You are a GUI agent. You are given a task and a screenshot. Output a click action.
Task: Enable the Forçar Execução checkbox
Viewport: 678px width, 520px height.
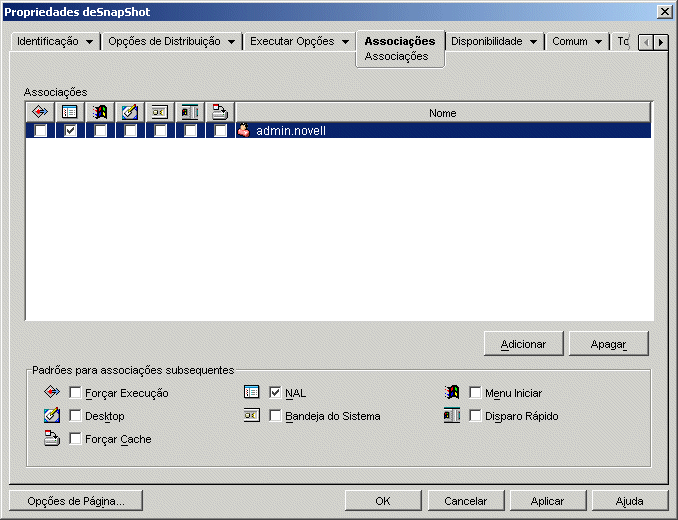75,393
